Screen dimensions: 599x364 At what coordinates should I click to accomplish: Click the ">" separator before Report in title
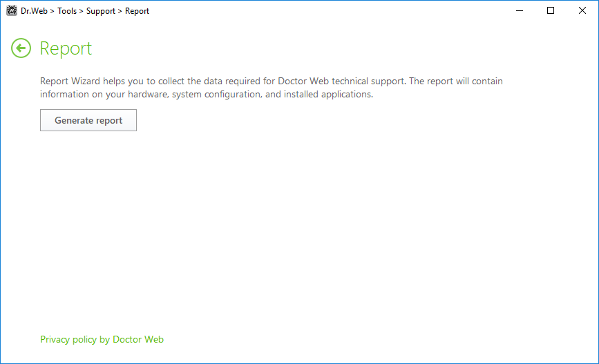[x=120, y=12]
